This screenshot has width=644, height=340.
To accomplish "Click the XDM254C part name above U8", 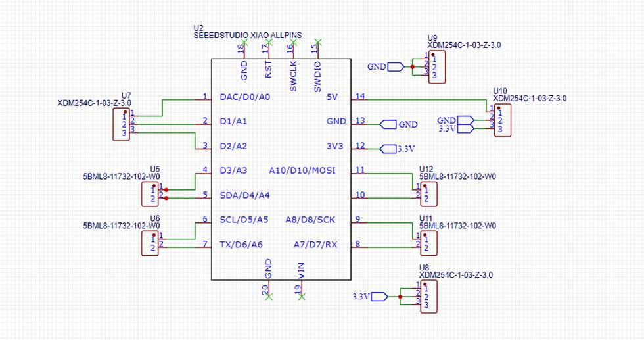I will tap(456, 275).
